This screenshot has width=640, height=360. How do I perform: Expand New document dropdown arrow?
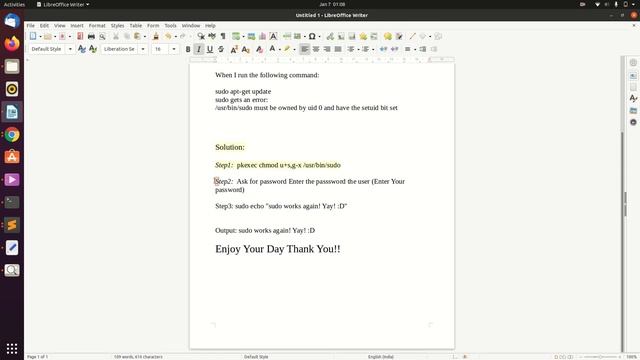point(40,36)
